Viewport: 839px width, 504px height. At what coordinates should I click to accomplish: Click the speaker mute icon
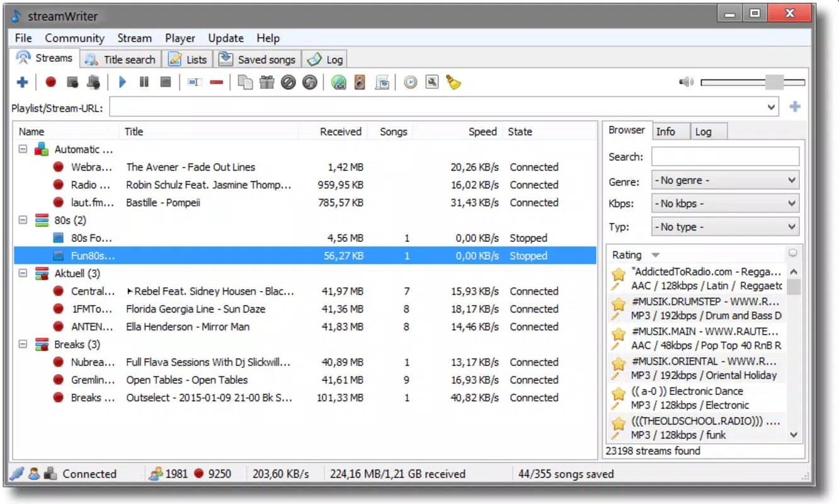pyautogui.click(x=686, y=82)
